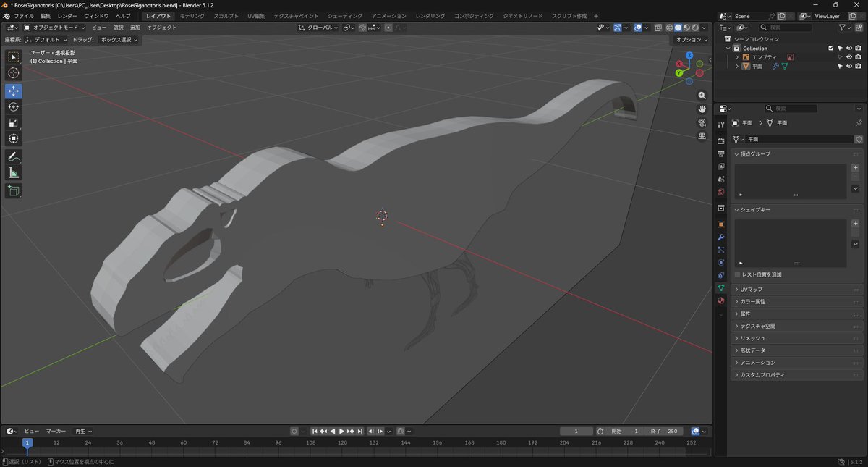Switch to the モデリング workspace tab

tap(192, 16)
